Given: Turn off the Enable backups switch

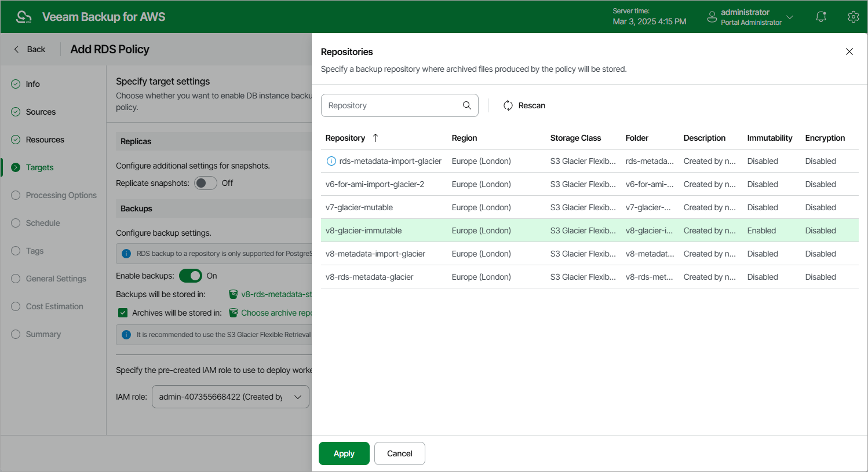Looking at the screenshot, I should click(x=190, y=276).
